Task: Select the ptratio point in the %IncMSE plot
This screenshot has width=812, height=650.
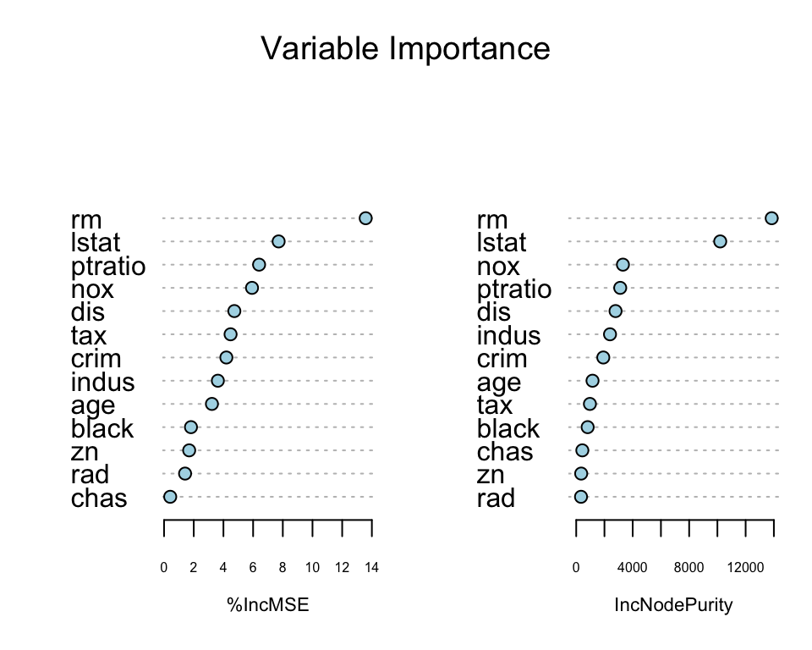Action: pos(259,265)
